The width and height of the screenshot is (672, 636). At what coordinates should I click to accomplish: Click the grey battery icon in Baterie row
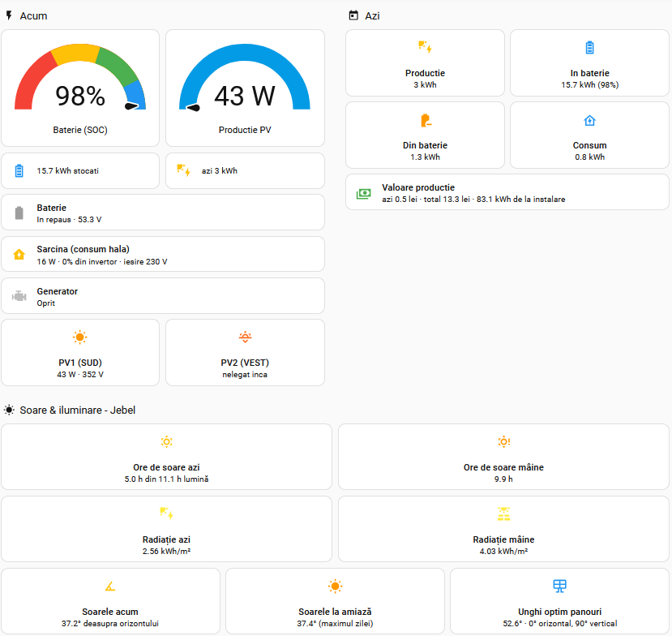click(x=19, y=213)
